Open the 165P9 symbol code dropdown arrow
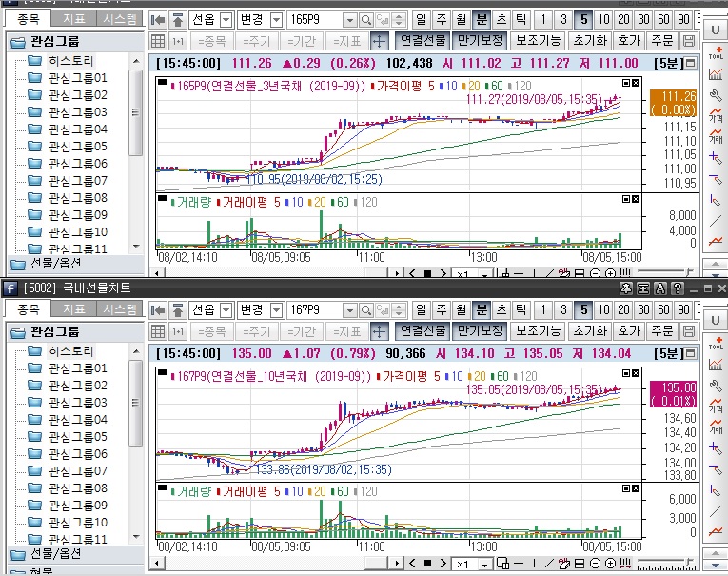The height and width of the screenshot is (576, 728). tap(350, 20)
